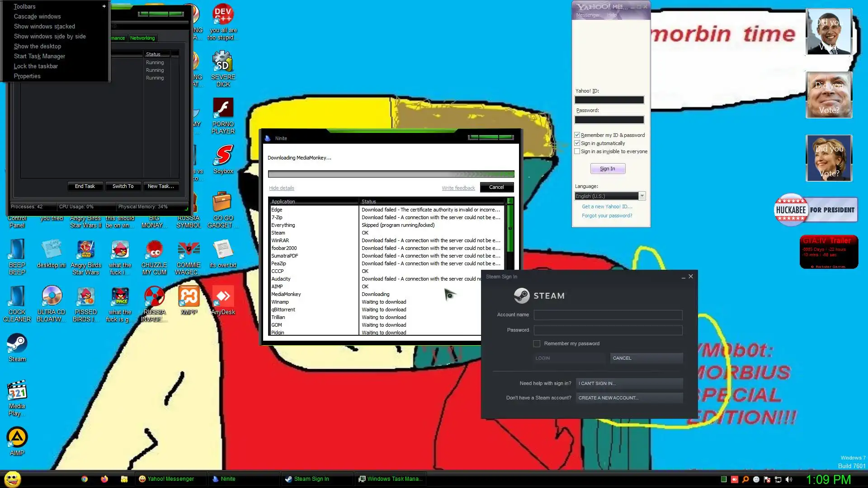Mute via the volume tray icon
The image size is (868, 488).
(x=789, y=479)
